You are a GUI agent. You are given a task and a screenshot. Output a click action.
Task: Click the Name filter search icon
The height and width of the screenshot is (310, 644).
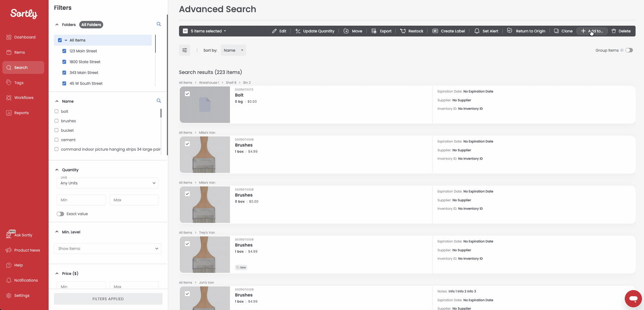pos(159,101)
